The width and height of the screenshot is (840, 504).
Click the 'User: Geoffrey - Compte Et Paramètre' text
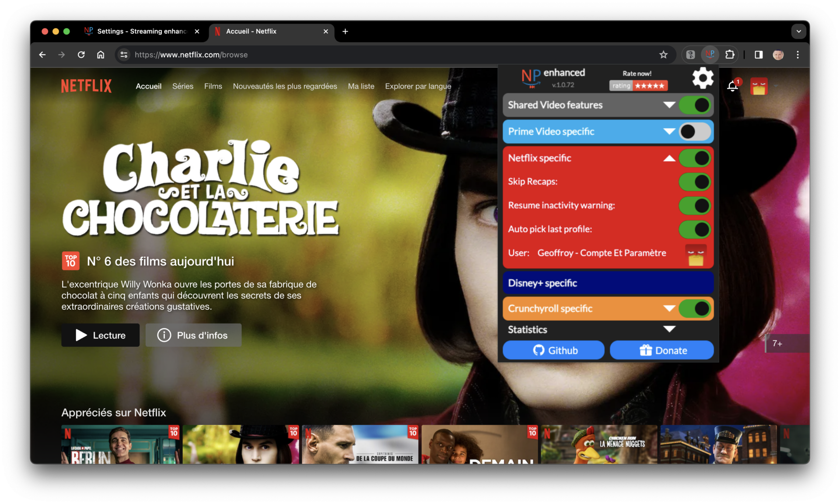[x=587, y=253]
